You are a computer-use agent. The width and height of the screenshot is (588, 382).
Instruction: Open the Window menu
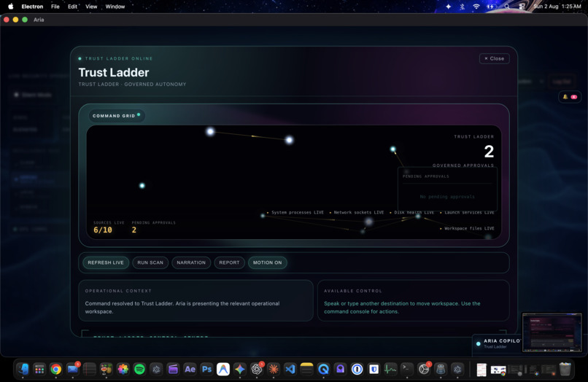point(115,7)
